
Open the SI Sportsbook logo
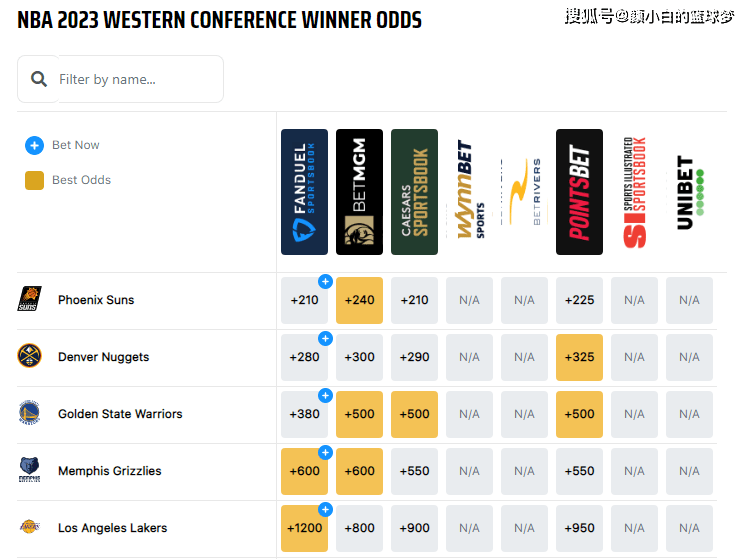pyautogui.click(x=634, y=192)
